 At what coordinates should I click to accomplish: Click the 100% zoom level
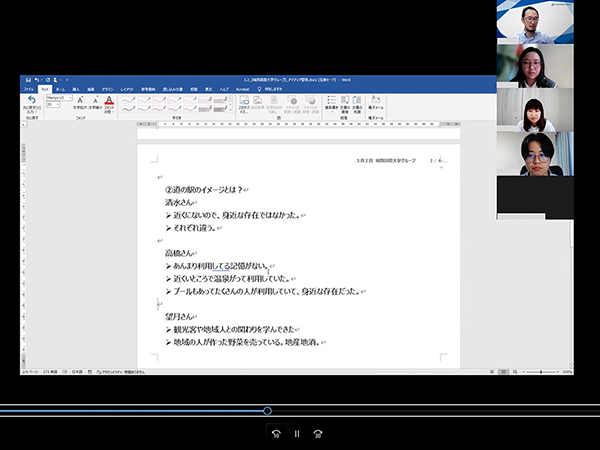(x=567, y=372)
